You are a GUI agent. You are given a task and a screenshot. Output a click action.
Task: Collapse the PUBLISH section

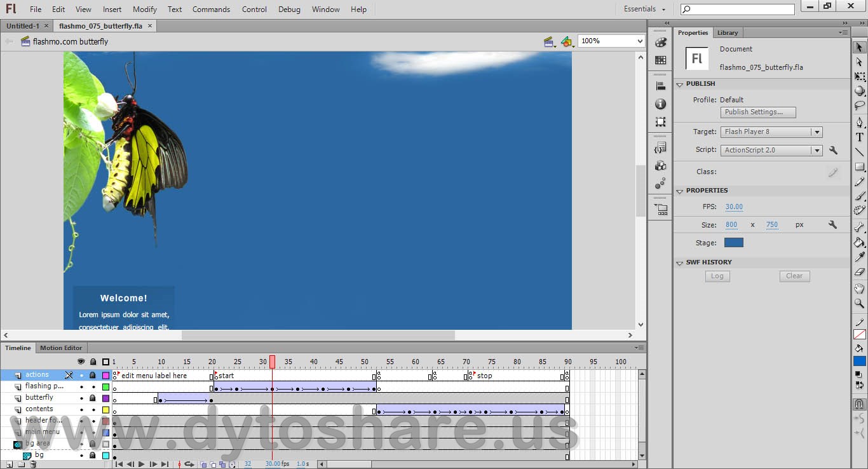pyautogui.click(x=679, y=84)
